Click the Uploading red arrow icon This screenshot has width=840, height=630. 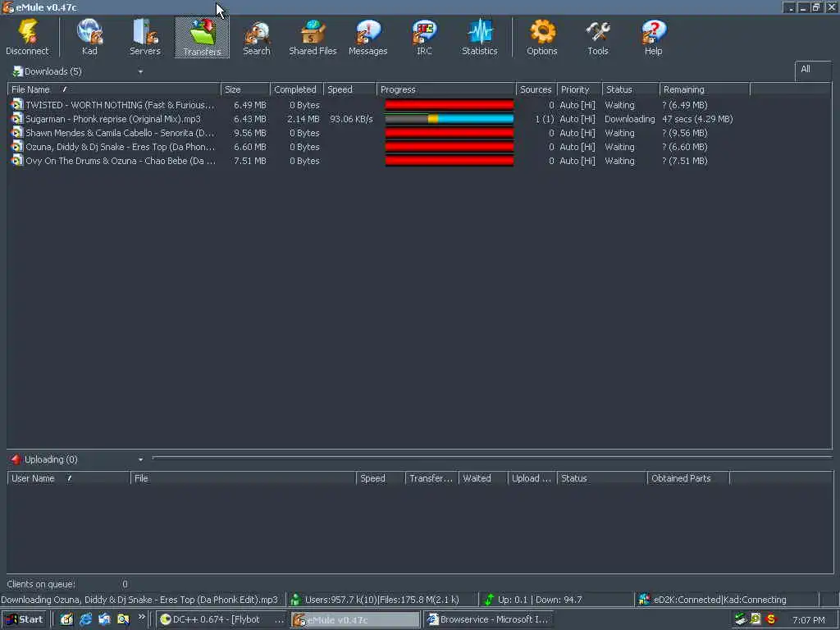coord(16,459)
